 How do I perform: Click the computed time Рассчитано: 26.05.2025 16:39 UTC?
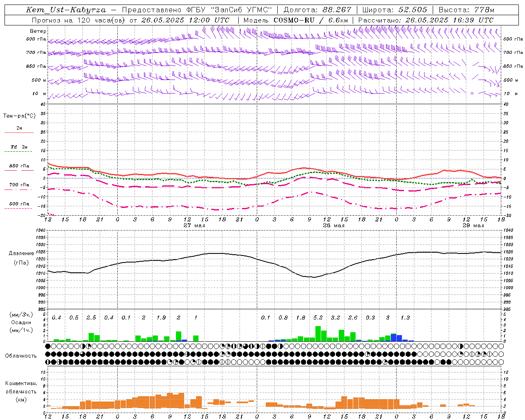click(x=426, y=20)
